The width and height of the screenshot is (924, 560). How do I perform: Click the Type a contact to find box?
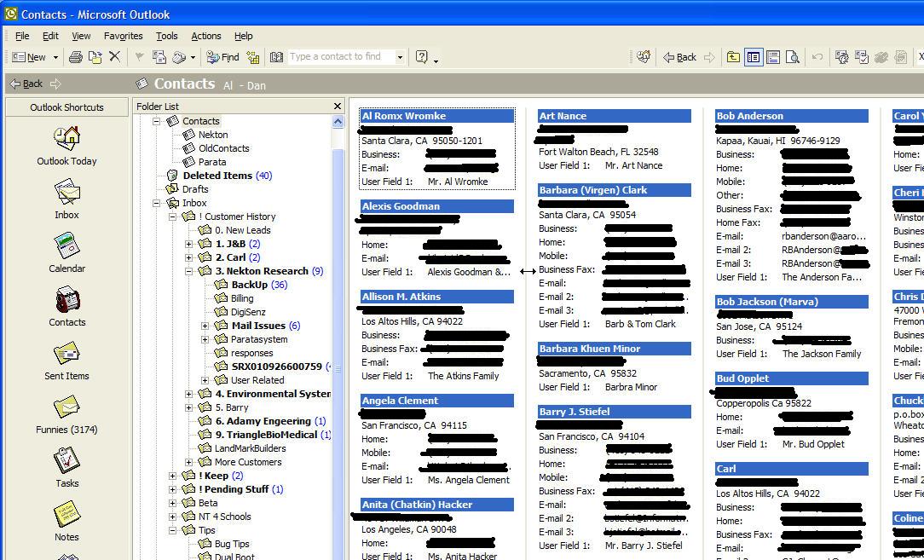(x=341, y=56)
